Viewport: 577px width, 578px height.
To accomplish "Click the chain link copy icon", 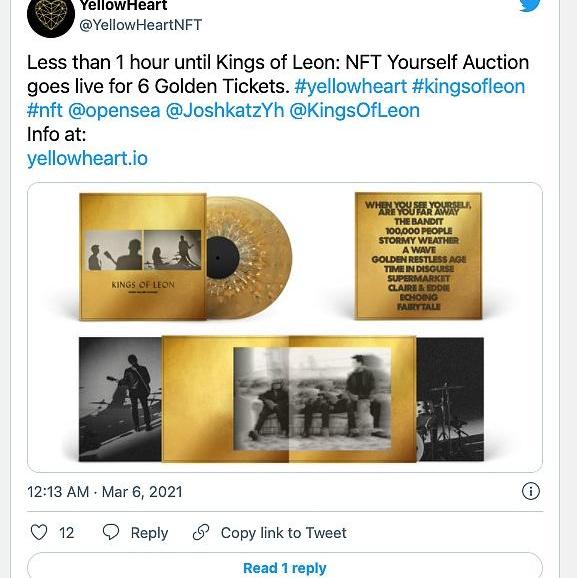I will (201, 532).
